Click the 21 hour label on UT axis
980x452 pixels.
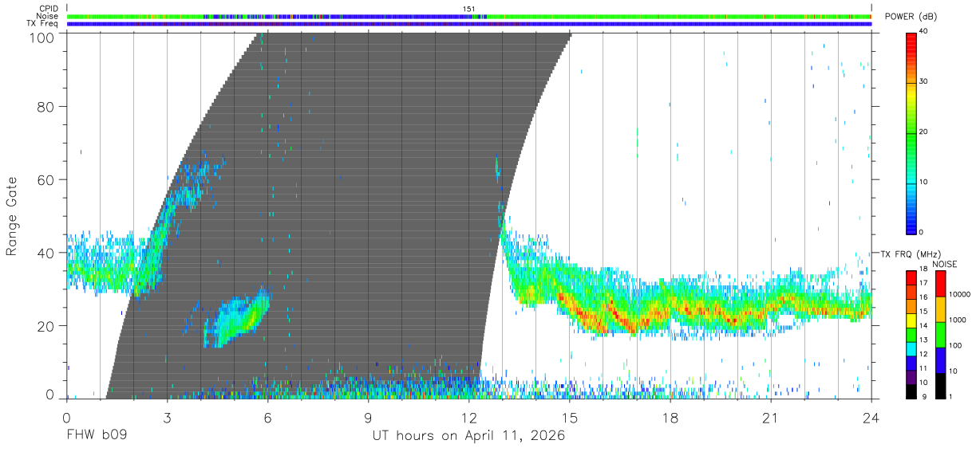pyautogui.click(x=771, y=418)
